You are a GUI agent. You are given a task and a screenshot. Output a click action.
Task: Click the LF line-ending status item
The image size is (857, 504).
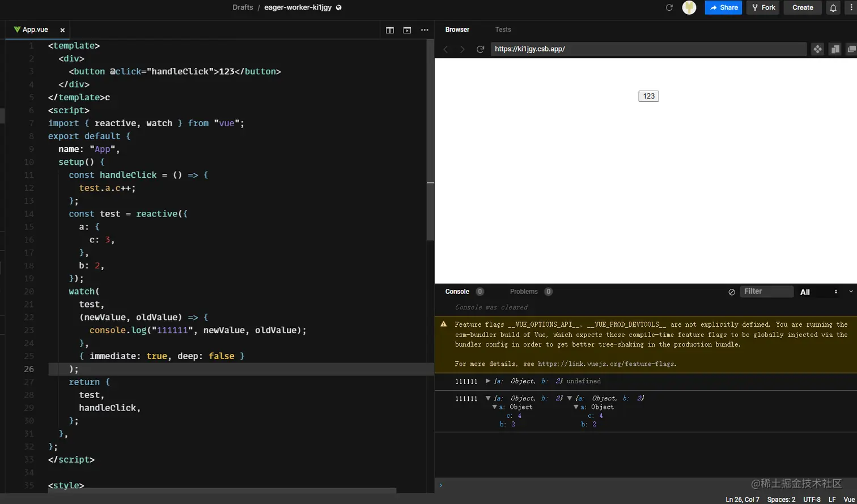click(832, 499)
